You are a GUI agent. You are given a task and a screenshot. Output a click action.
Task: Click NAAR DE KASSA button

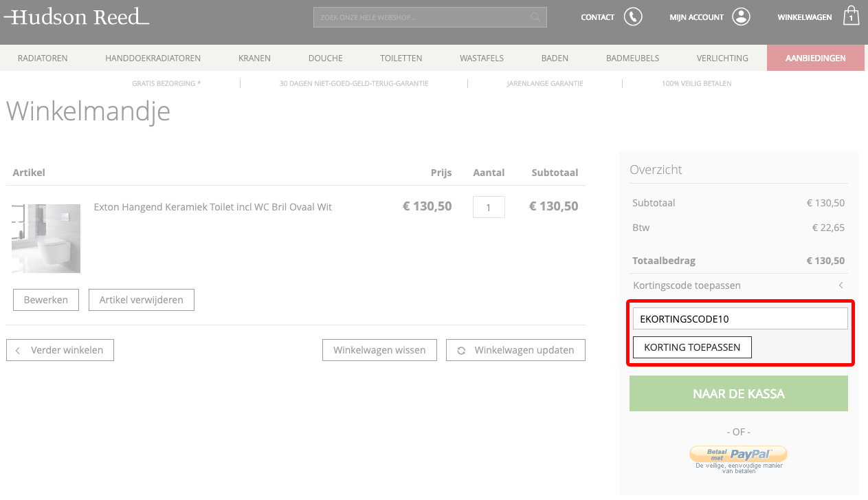(739, 394)
